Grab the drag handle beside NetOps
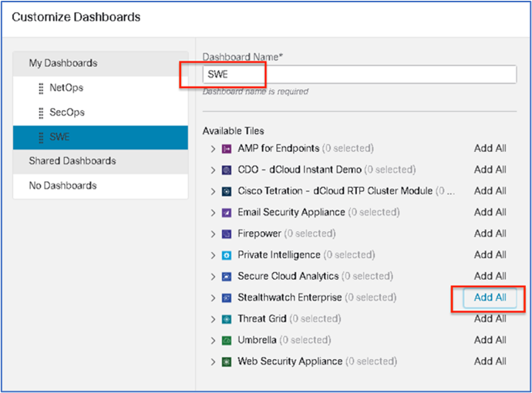 click(41, 88)
